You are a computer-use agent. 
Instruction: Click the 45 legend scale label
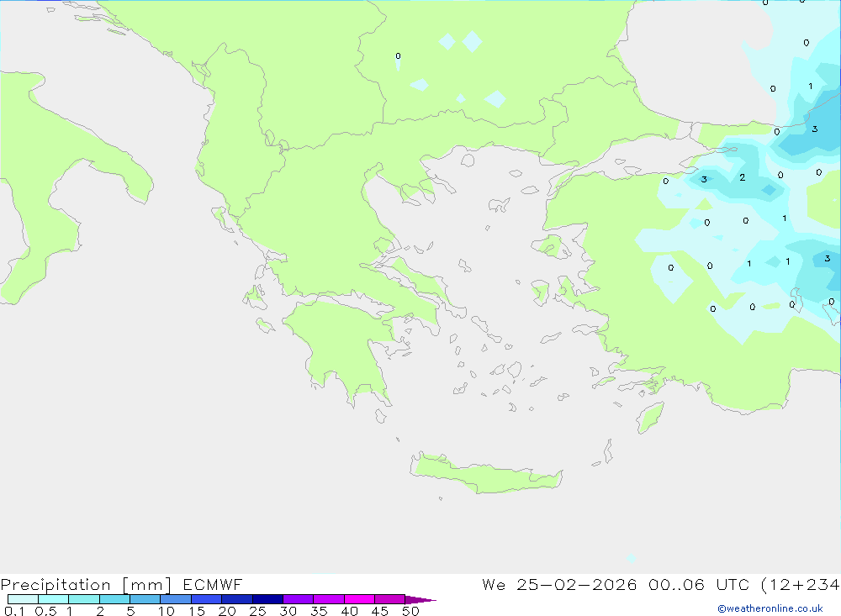[x=380, y=611]
